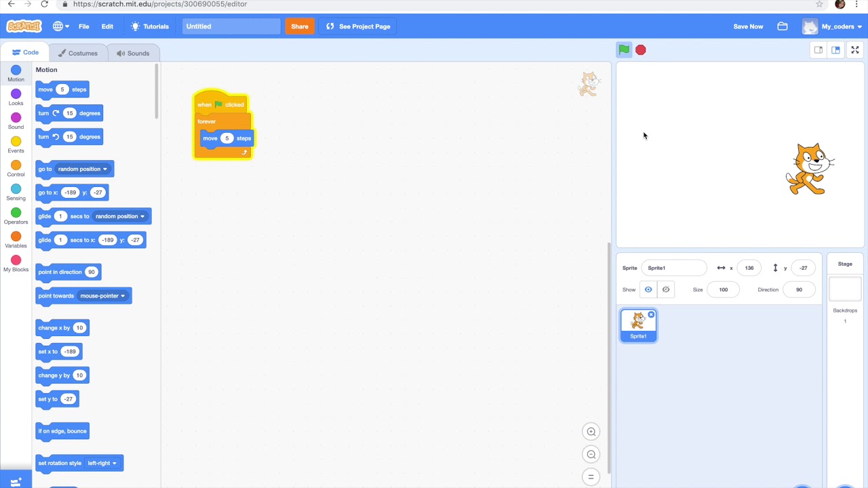Click the sprite Size field 100

tap(724, 289)
